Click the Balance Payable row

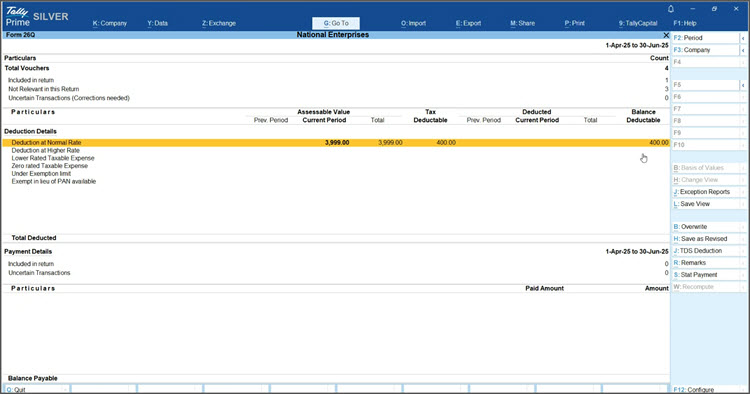point(336,378)
